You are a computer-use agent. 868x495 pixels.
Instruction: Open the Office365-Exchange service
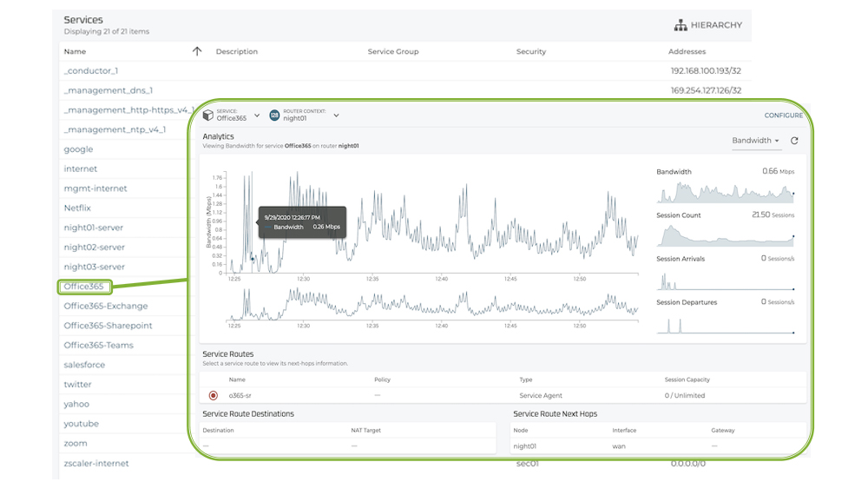106,306
